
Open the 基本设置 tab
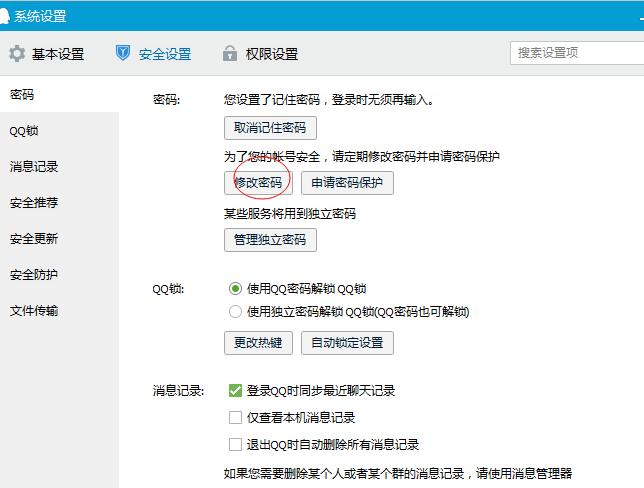(47, 54)
